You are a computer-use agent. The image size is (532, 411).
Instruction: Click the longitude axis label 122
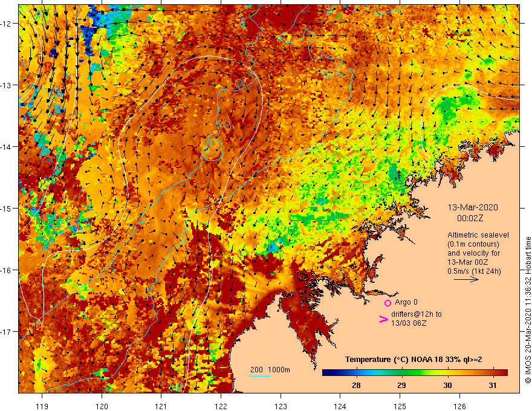pyautogui.click(x=221, y=406)
